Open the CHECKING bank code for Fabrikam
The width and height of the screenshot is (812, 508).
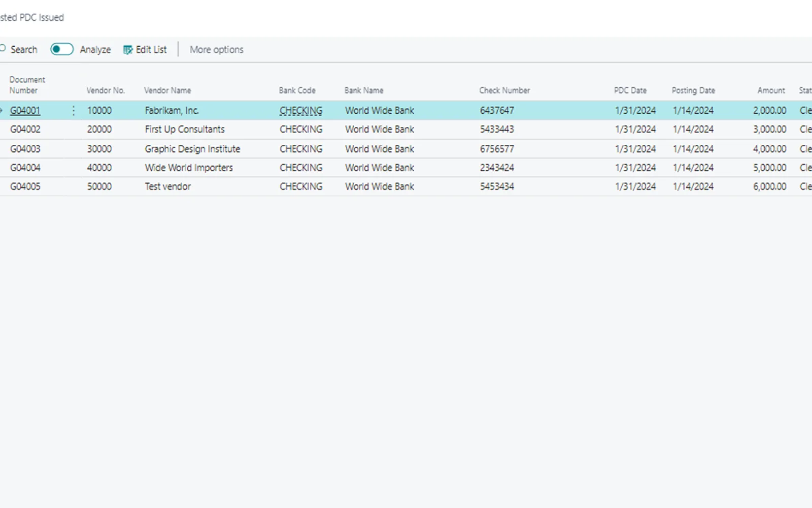click(x=301, y=110)
